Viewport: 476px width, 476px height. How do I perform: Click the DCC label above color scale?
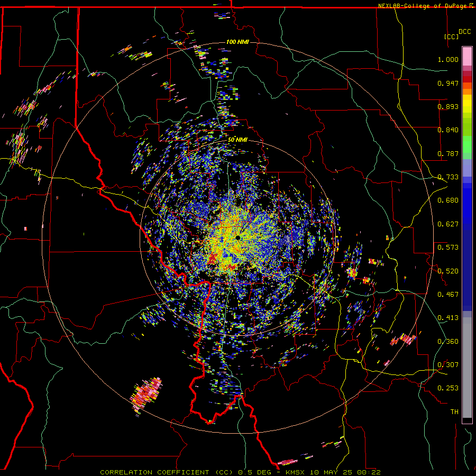465,32
